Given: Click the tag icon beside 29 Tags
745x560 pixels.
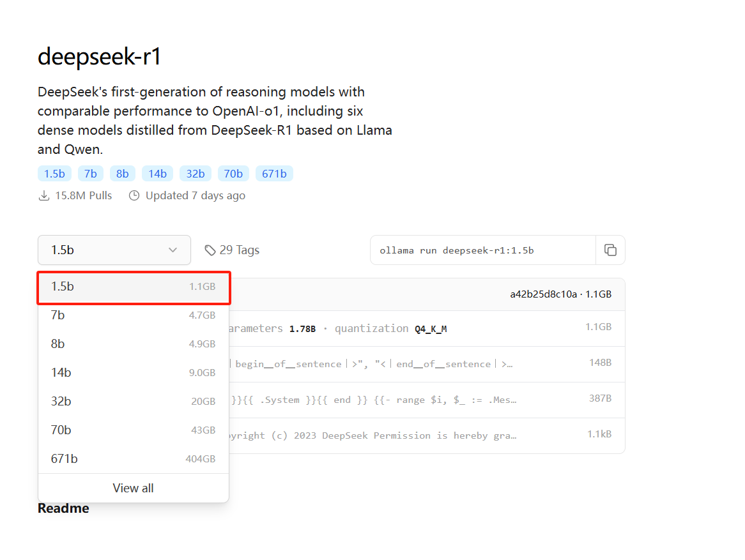Looking at the screenshot, I should click(x=210, y=250).
